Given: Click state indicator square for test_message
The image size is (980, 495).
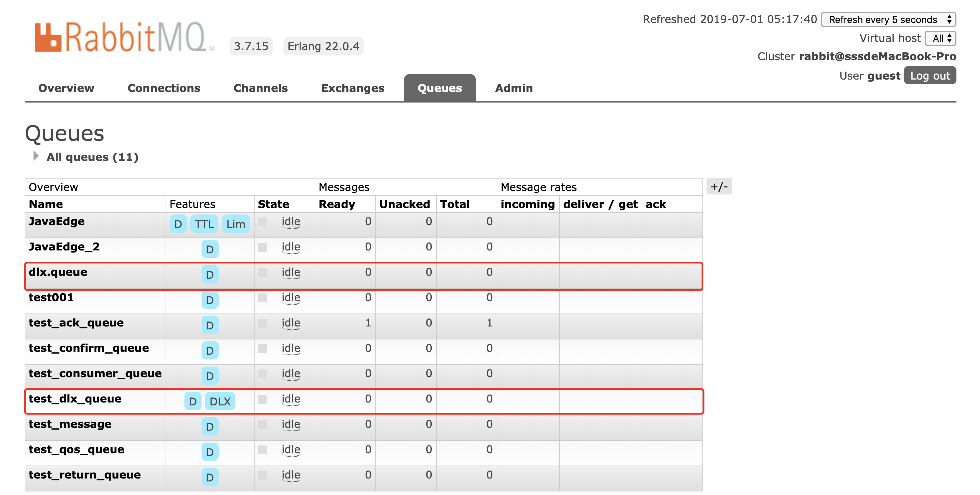Looking at the screenshot, I should point(262,424).
